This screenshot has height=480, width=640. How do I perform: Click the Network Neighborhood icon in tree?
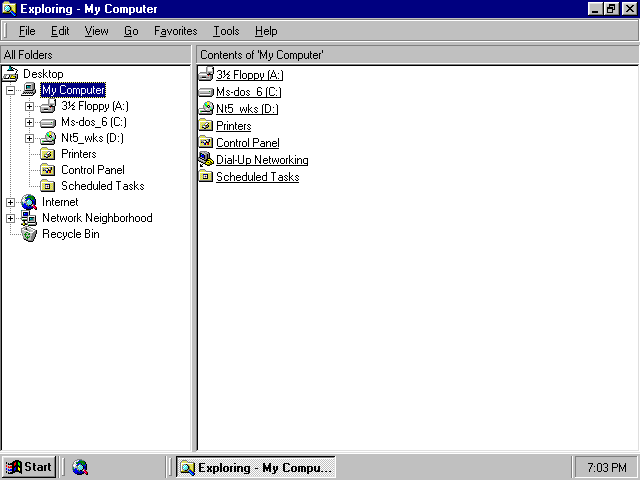coord(29,218)
